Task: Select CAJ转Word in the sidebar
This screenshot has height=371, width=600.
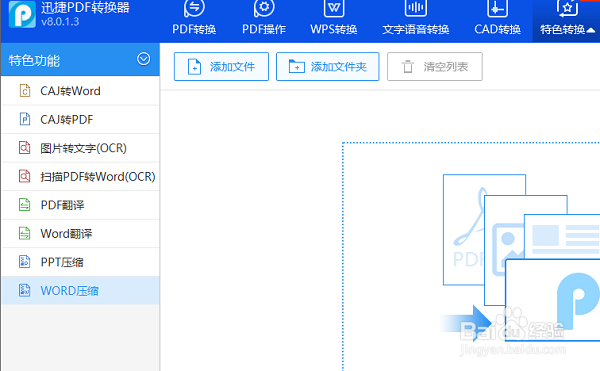Action: [x=80, y=91]
